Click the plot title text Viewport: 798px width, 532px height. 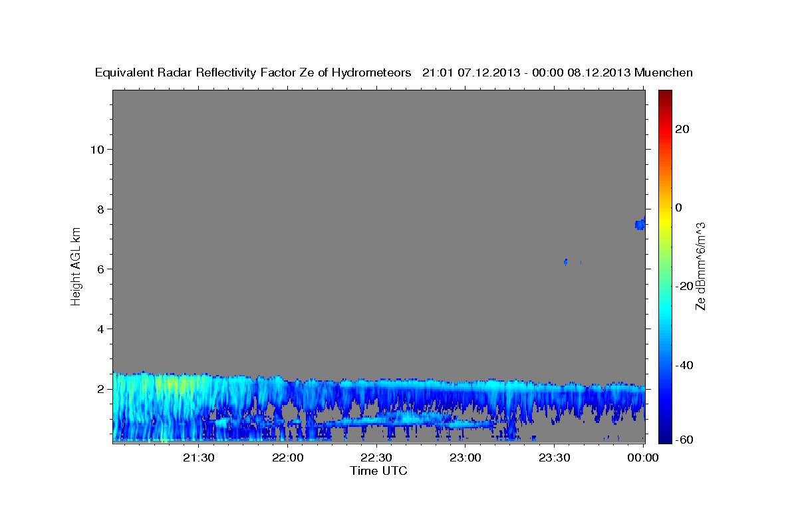click(394, 72)
